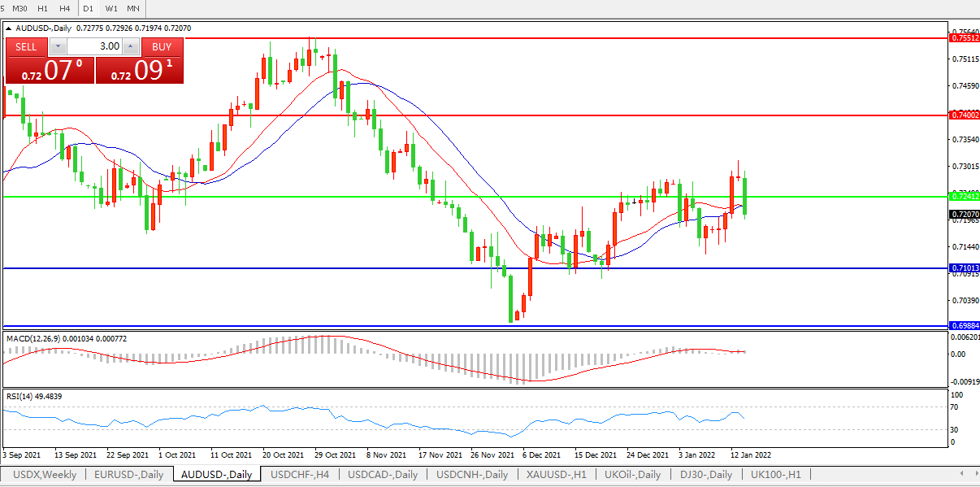Select the MN monthly timeframe
This screenshot has height=487, width=980.
pos(132,8)
